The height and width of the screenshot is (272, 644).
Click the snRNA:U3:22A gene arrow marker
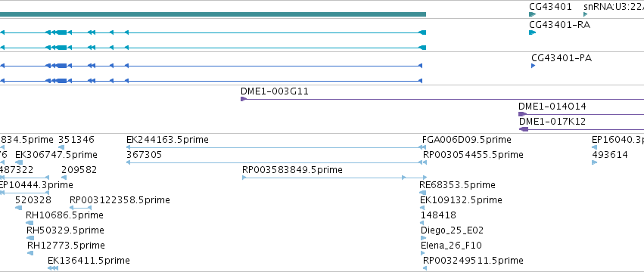tap(586, 14)
